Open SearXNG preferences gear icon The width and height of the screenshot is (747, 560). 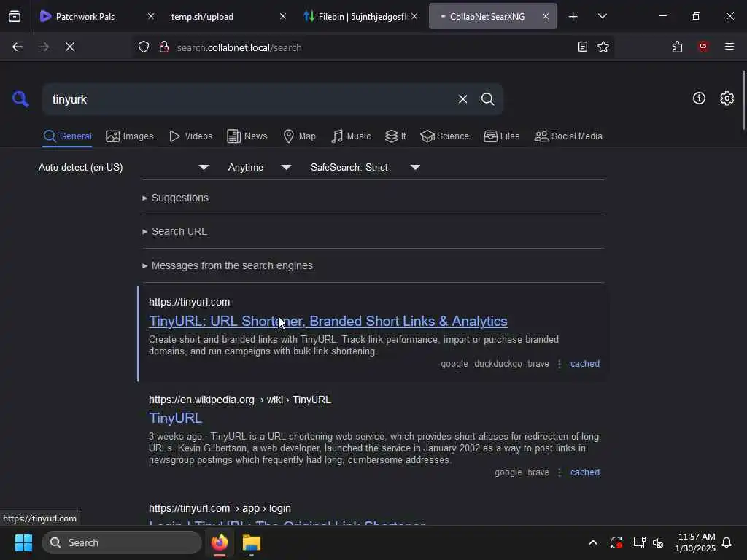click(x=727, y=98)
